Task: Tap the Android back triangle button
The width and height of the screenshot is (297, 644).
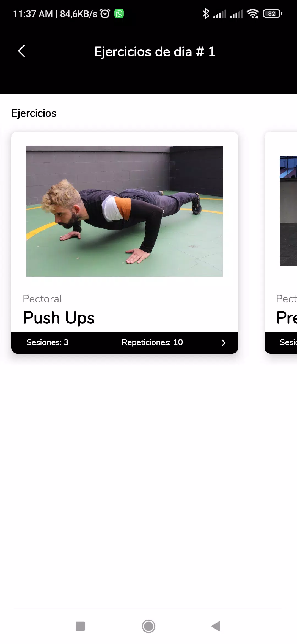Action: tap(216, 626)
